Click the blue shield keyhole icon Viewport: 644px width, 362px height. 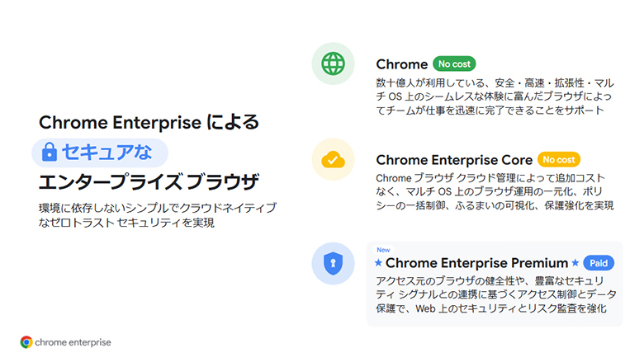click(x=334, y=263)
